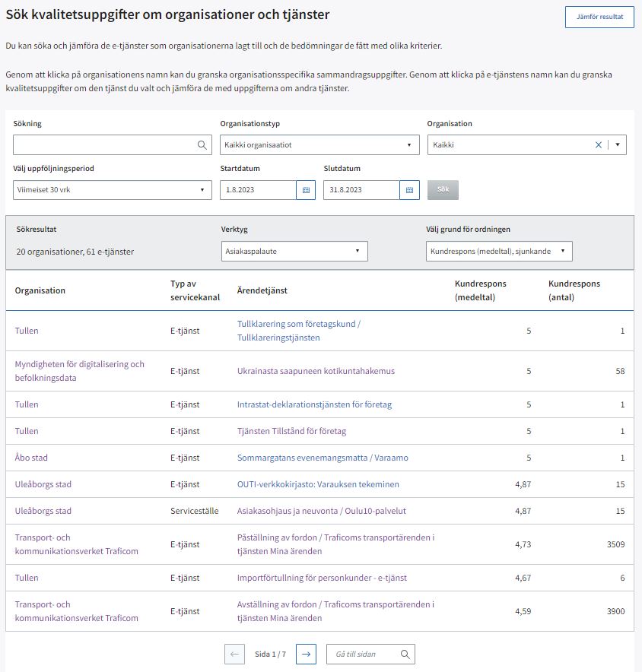Screen dimensions: 642x672
Task: Open the Välj uppföljningsperiod dropdown
Action: (x=113, y=190)
